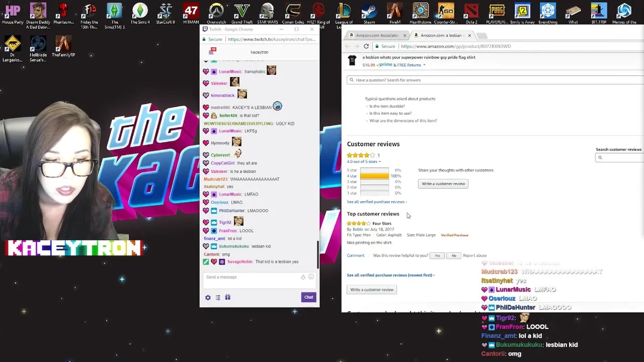Filter reviews by 4 star bar
Viewport: 644px width, 362px height.
(374, 176)
